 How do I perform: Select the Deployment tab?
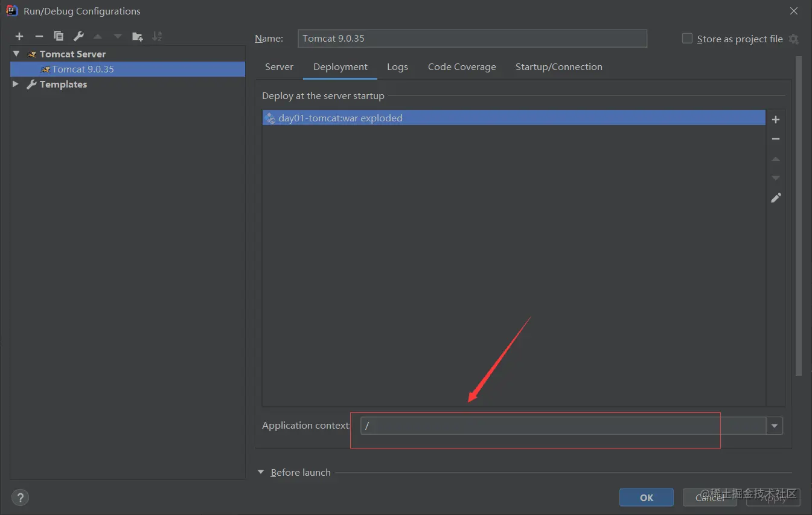(x=340, y=67)
